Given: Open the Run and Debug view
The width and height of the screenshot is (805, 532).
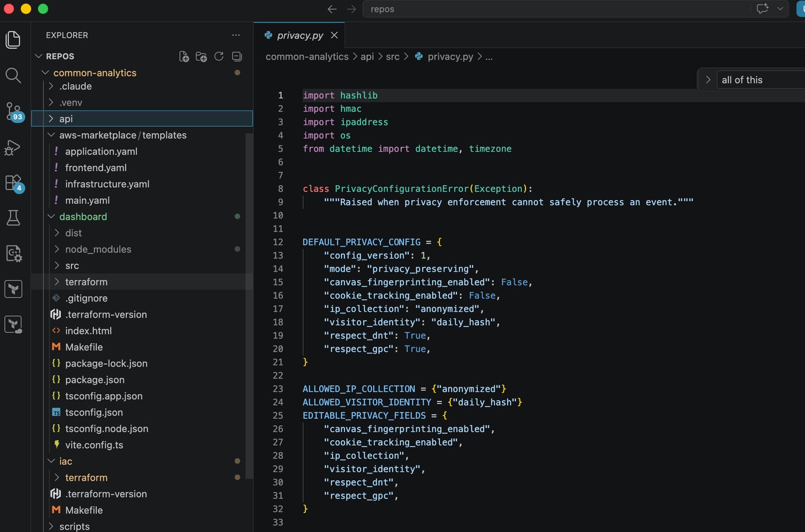Looking at the screenshot, I should tap(13, 148).
